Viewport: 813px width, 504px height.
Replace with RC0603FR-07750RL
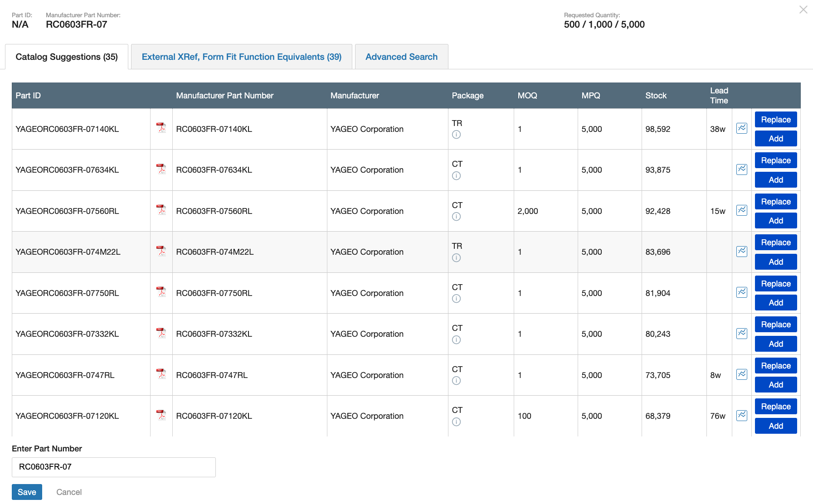[776, 284]
